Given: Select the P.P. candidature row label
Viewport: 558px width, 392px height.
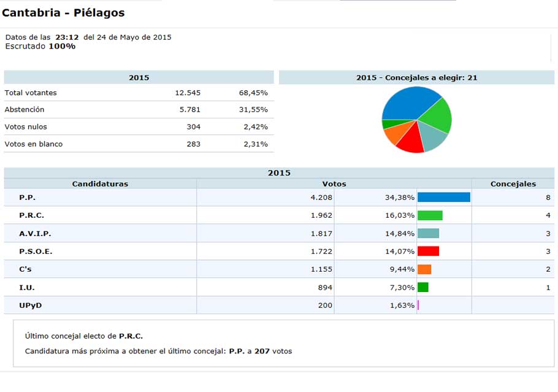Looking at the screenshot, I should point(27,198).
